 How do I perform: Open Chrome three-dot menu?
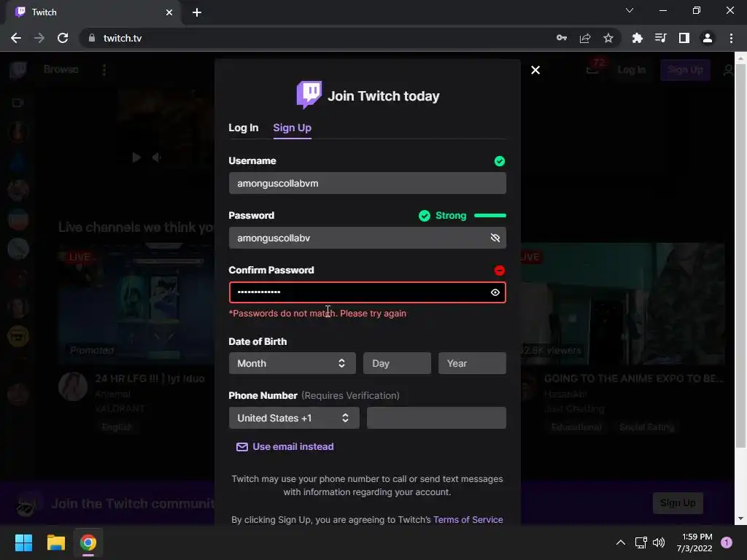[x=731, y=38]
